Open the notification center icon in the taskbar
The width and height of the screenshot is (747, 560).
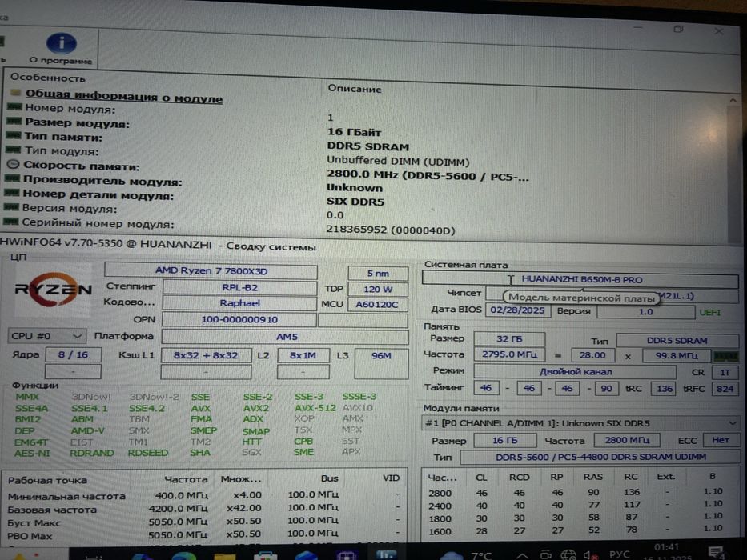pos(716,552)
